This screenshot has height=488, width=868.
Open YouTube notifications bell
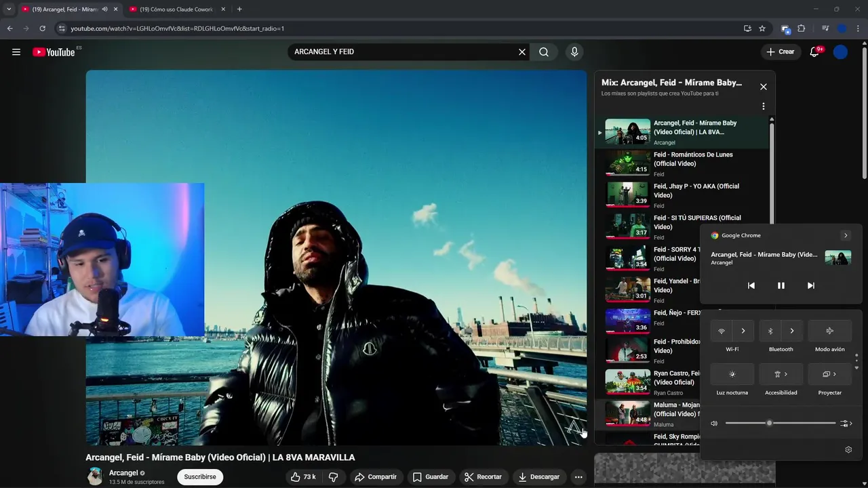(x=816, y=52)
